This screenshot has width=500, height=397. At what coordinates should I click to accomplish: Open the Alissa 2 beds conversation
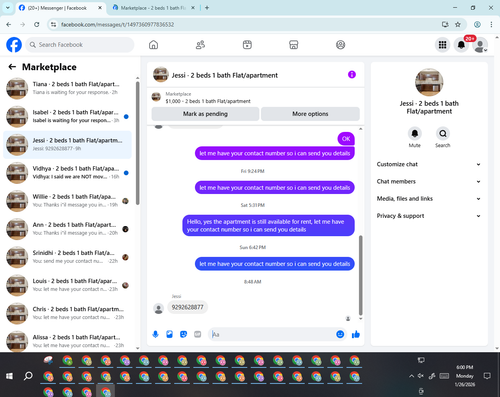tap(67, 341)
